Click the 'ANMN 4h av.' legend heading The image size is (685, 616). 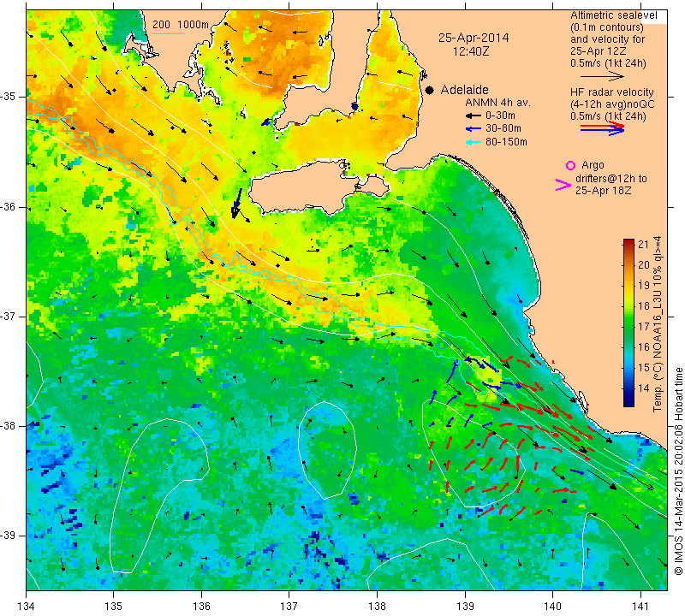[497, 103]
